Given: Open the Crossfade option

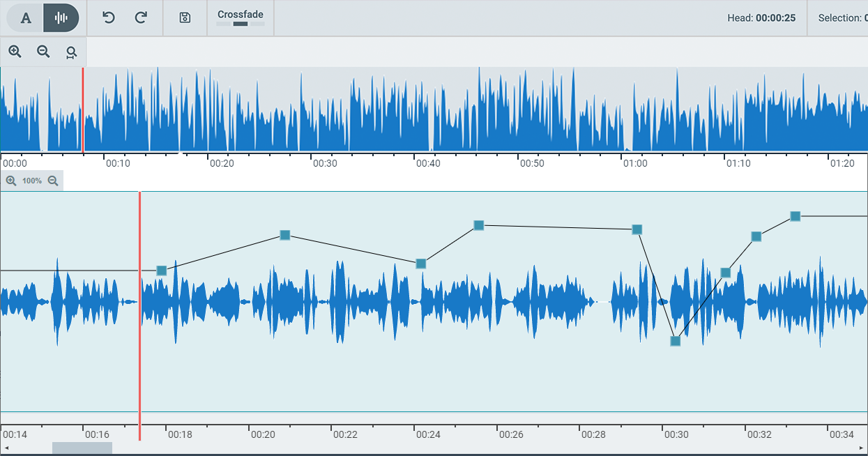Looking at the screenshot, I should coord(241,18).
